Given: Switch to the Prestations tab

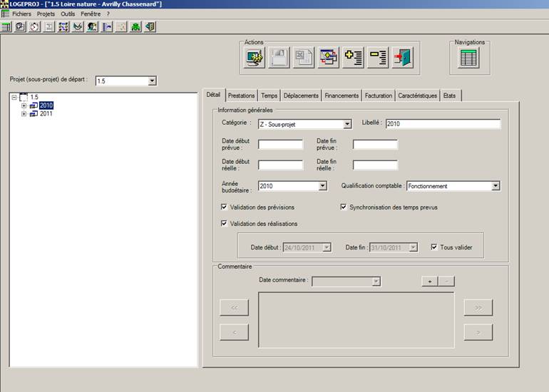Looking at the screenshot, I should click(242, 96).
